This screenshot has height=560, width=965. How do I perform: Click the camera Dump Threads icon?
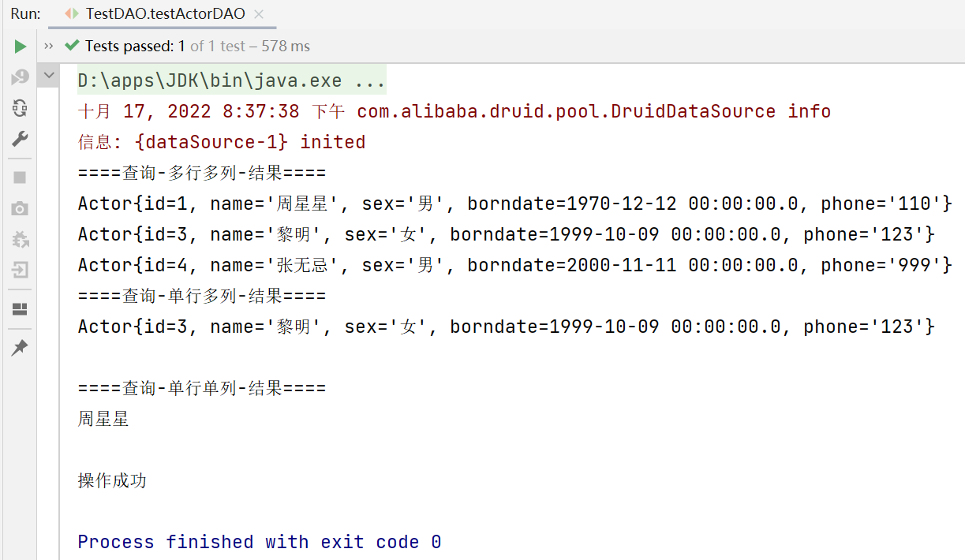[x=20, y=208]
